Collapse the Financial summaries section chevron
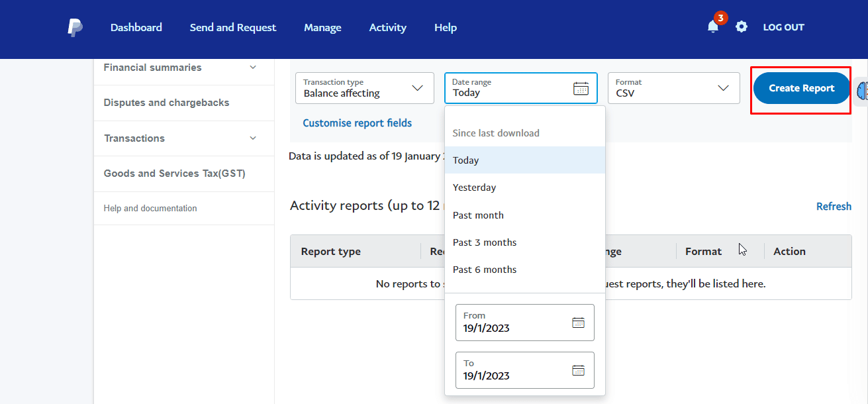This screenshot has height=404, width=868. tap(253, 67)
